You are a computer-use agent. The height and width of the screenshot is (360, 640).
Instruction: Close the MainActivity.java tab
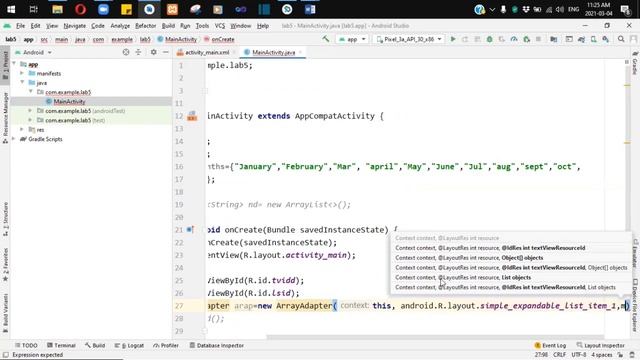pos(300,52)
